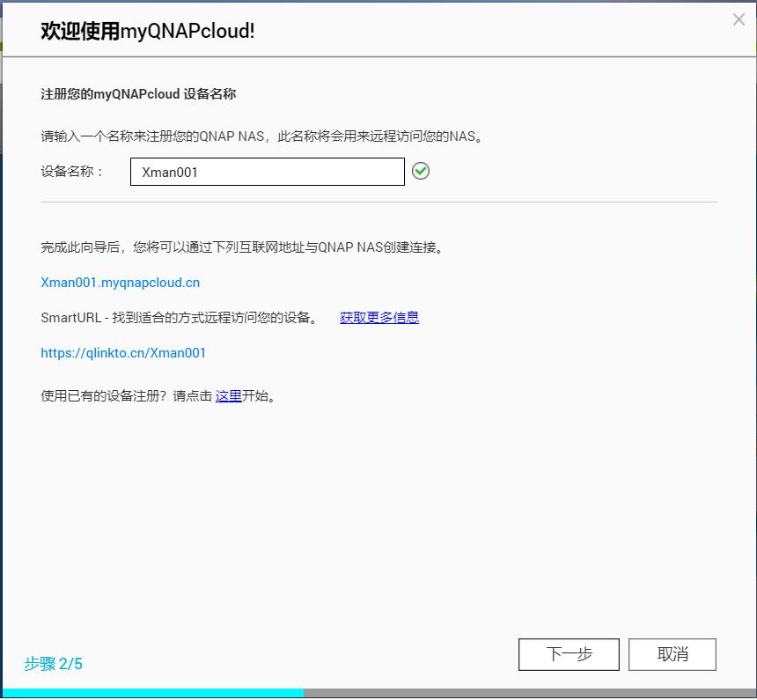
Task: Click the 使用已有的设备注册 prompt text
Action: [123, 396]
